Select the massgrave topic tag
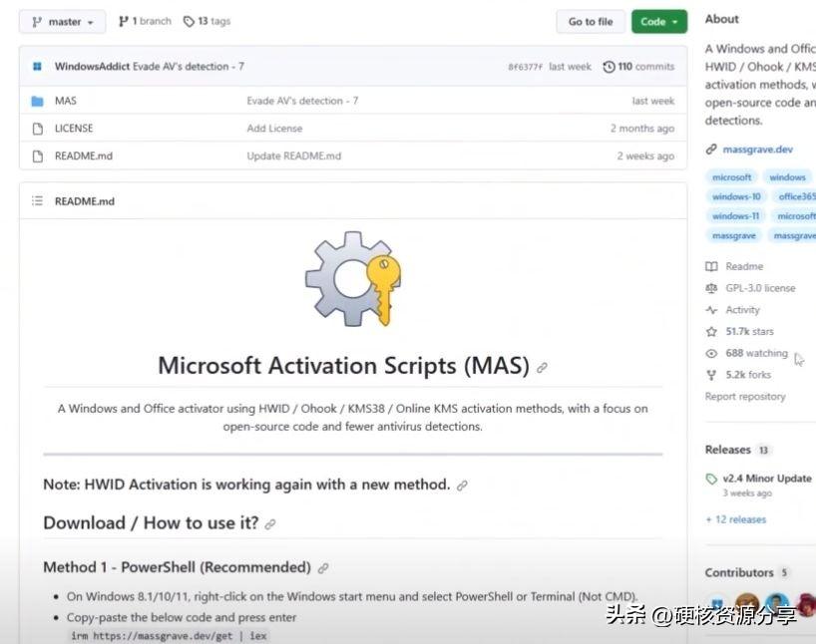The width and height of the screenshot is (816, 644). point(734,235)
